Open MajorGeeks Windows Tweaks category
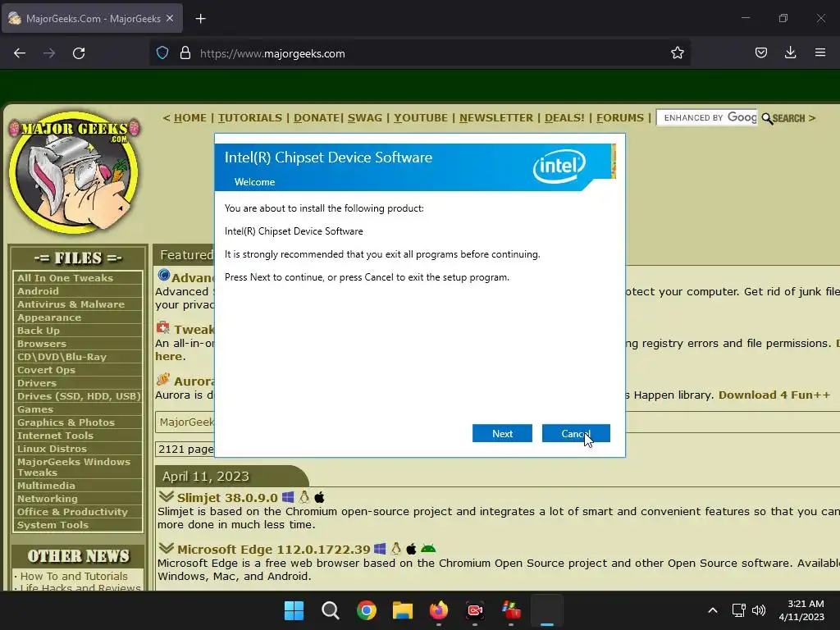This screenshot has width=840, height=630. [73, 467]
